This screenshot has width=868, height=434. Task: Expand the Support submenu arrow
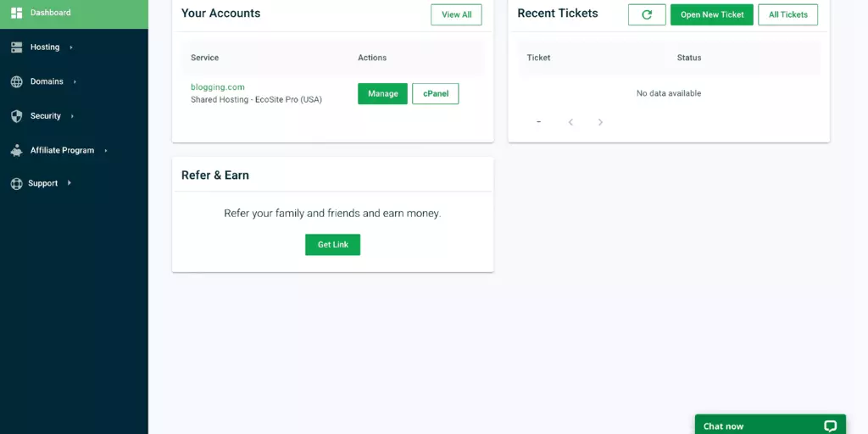70,183
